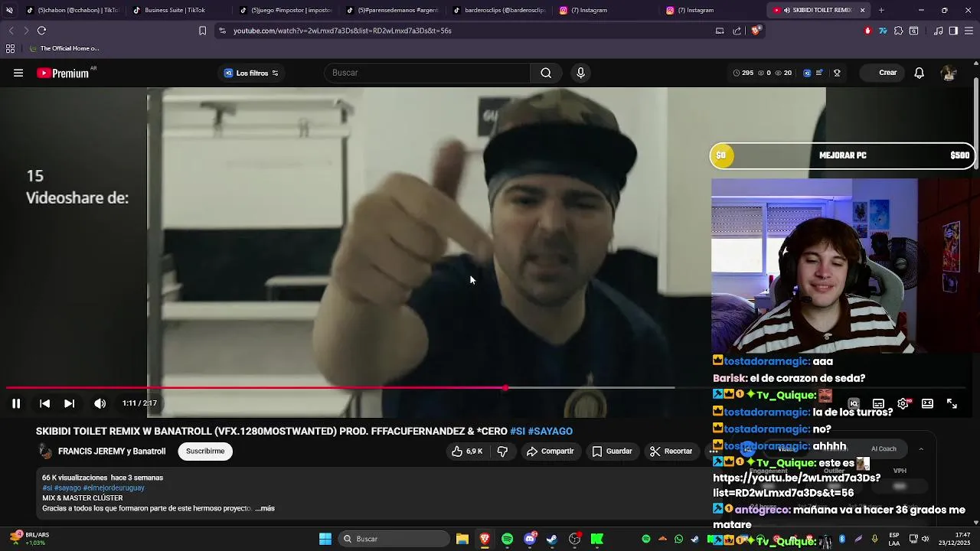Select the AI Coach tab
The width and height of the screenshot is (980, 551).
pos(884,449)
